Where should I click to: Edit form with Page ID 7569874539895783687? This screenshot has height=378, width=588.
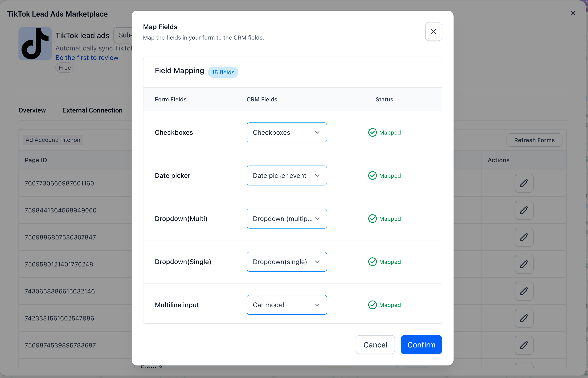[524, 345]
